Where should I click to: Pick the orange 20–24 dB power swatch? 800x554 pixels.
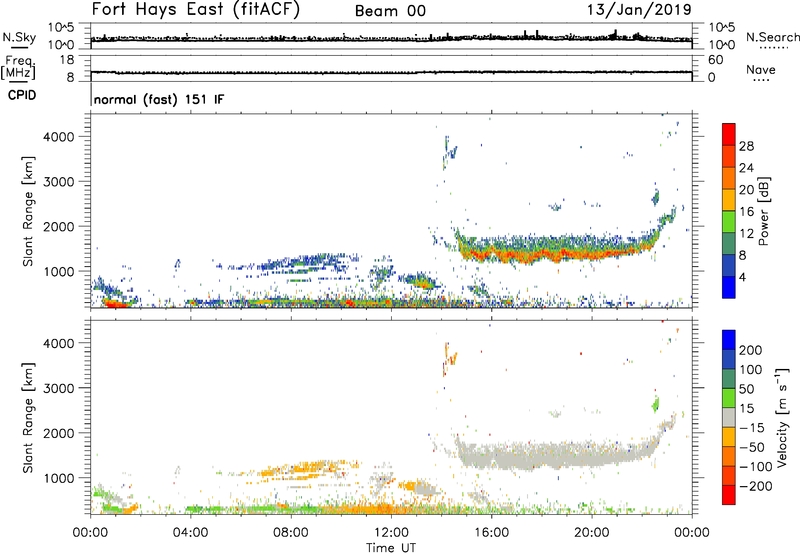pyautogui.click(x=729, y=178)
